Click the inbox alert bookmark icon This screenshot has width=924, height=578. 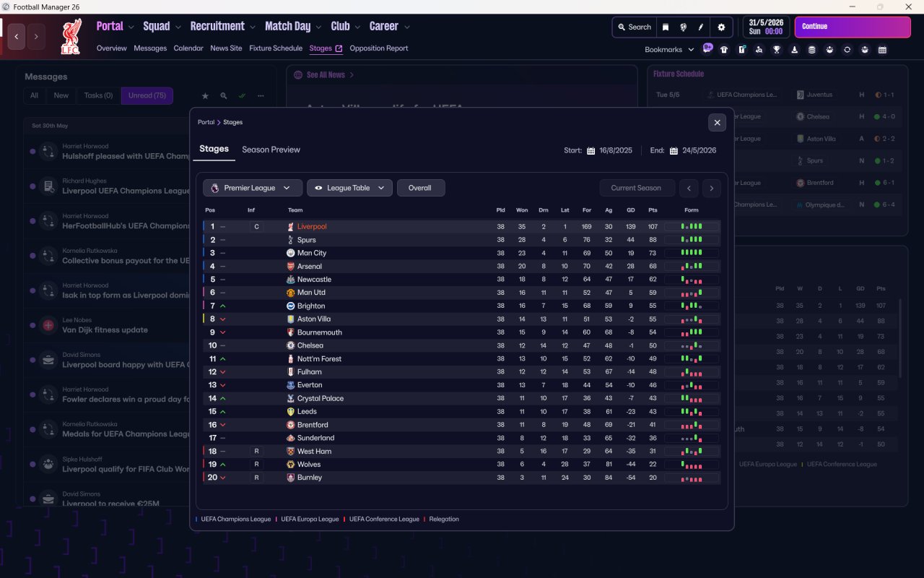[x=741, y=50]
